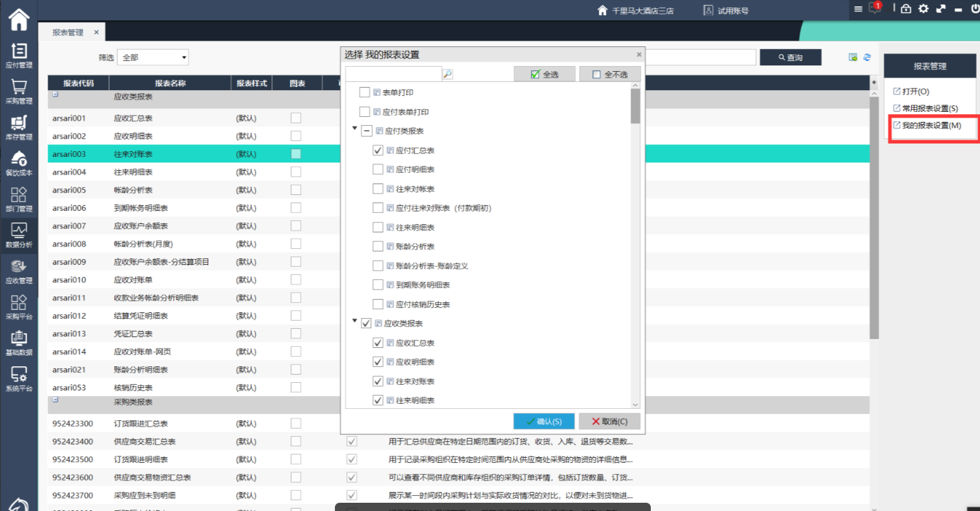
Task: Open the 应付管理 sidebar module
Action: [x=18, y=55]
